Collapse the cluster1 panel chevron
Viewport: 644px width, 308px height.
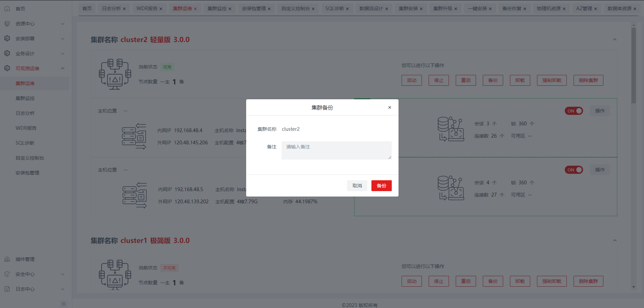(x=615, y=241)
